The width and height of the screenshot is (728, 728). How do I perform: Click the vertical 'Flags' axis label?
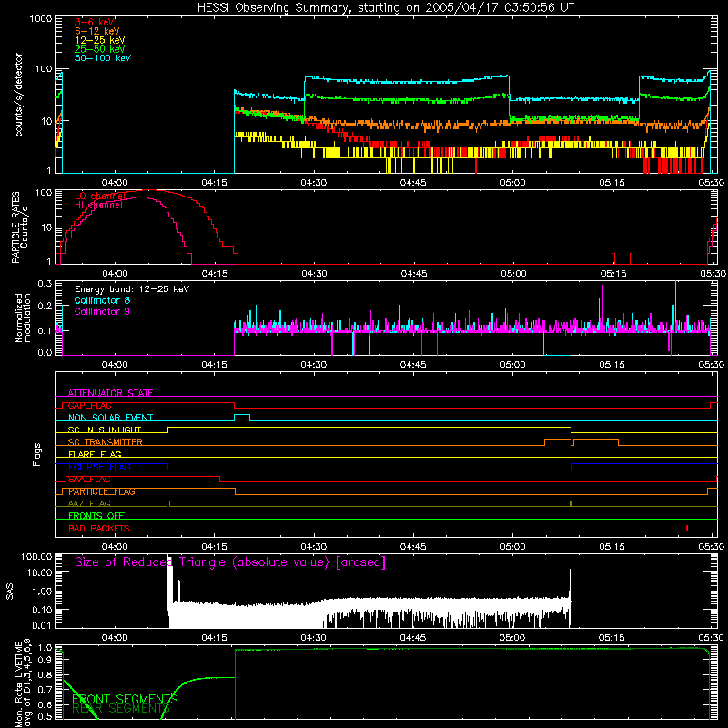tap(37, 454)
